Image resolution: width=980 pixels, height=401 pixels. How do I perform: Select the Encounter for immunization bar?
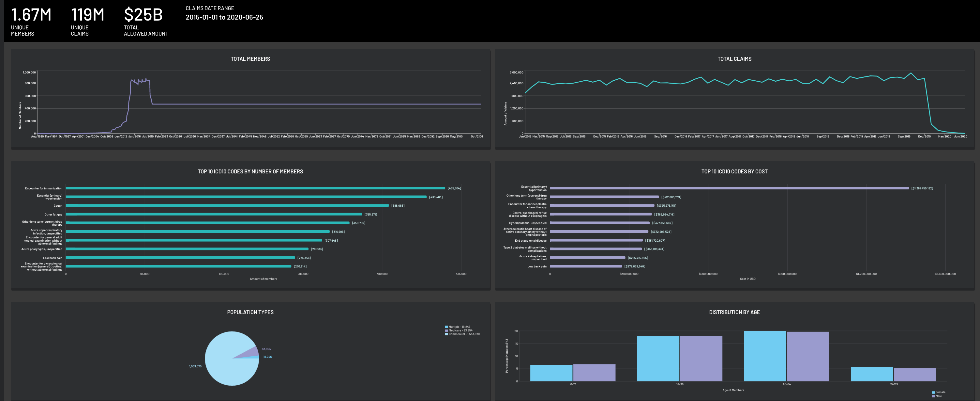[x=255, y=188]
